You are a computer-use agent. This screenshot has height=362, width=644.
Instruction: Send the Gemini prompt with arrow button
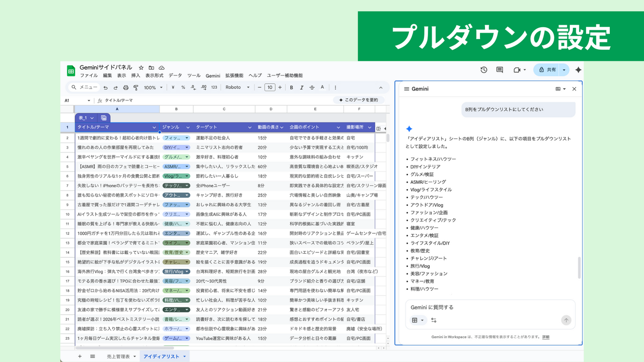coord(566,320)
